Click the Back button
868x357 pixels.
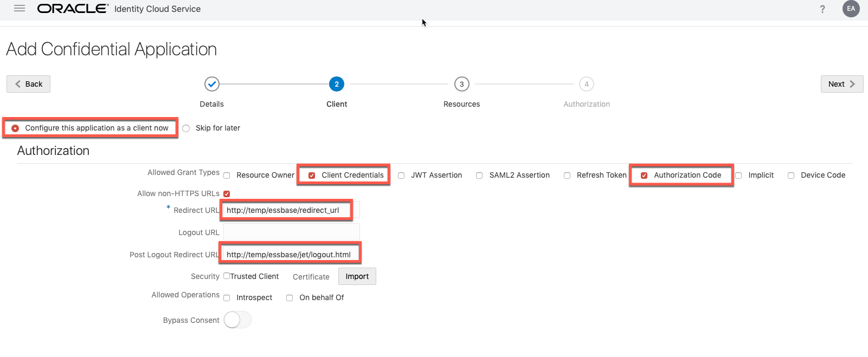pyautogui.click(x=28, y=84)
